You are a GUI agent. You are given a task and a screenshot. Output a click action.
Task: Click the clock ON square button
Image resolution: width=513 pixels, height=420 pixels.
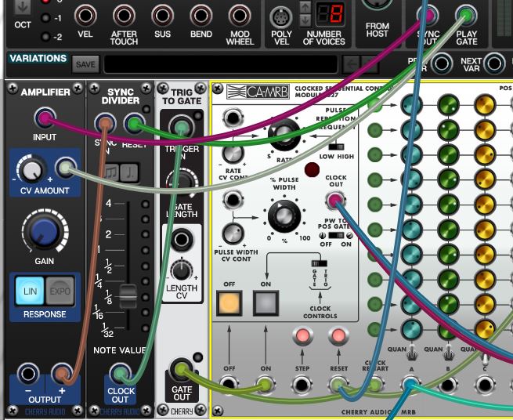coord(266,302)
